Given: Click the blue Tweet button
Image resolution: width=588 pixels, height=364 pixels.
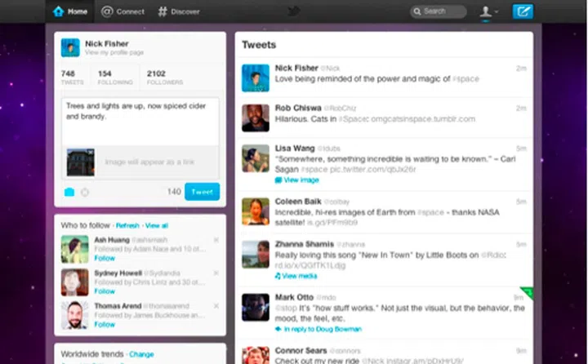Looking at the screenshot, I should (x=203, y=192).
